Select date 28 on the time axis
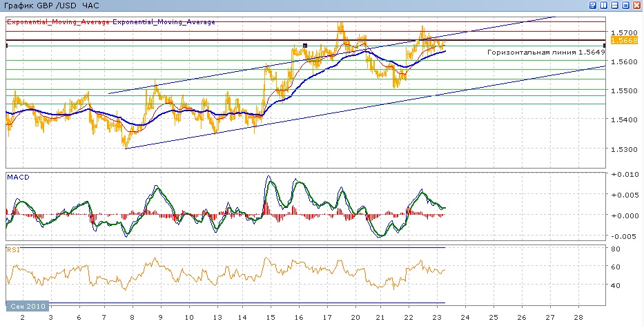Viewport: 644px width, 326px height. pos(578,316)
